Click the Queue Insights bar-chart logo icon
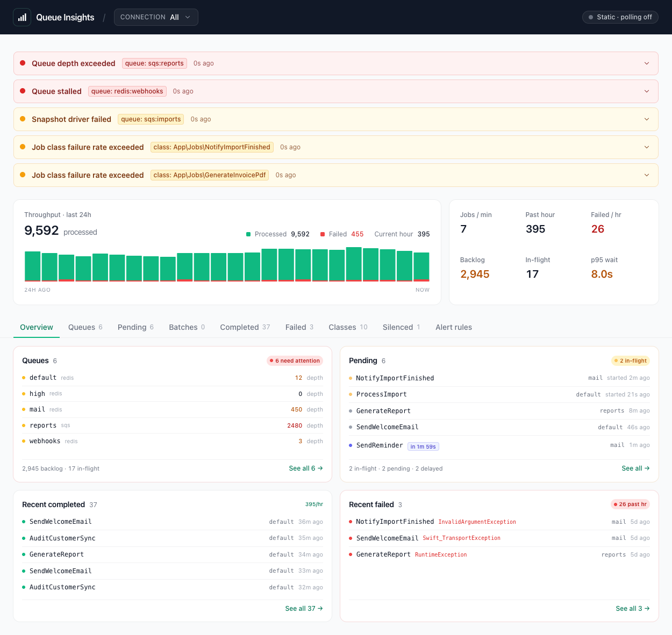 point(22,17)
